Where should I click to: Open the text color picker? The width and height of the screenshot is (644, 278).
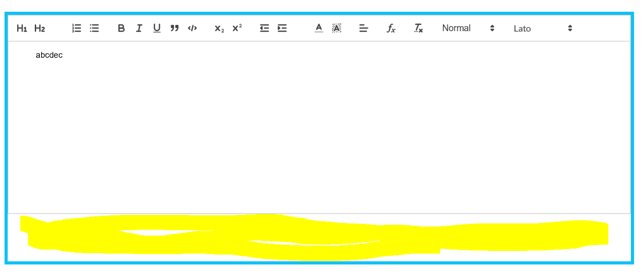[x=319, y=28]
